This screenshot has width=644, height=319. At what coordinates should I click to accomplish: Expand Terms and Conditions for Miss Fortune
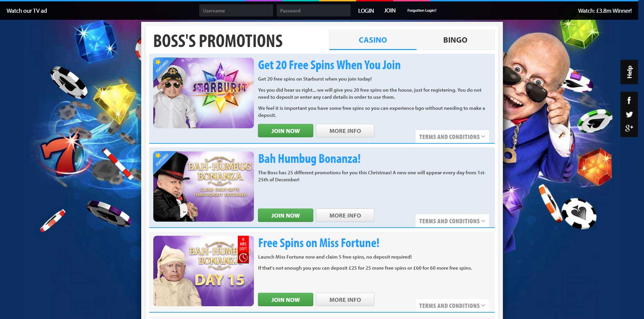click(x=452, y=306)
